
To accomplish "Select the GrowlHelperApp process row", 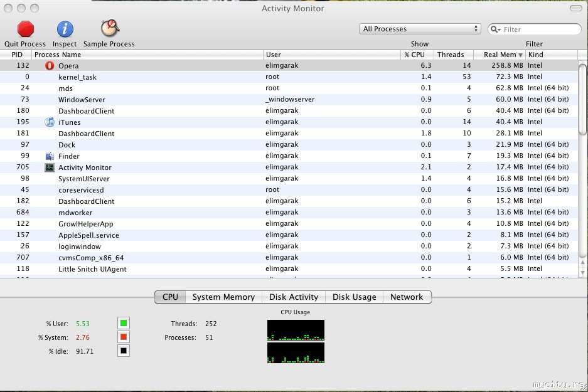I will 289,223.
